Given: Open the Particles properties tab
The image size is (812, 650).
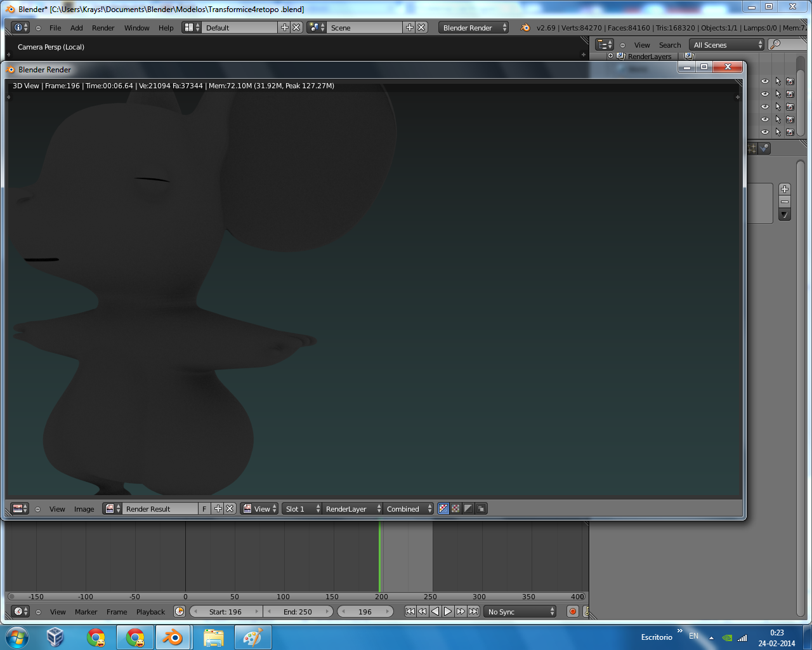Looking at the screenshot, I should (752, 148).
